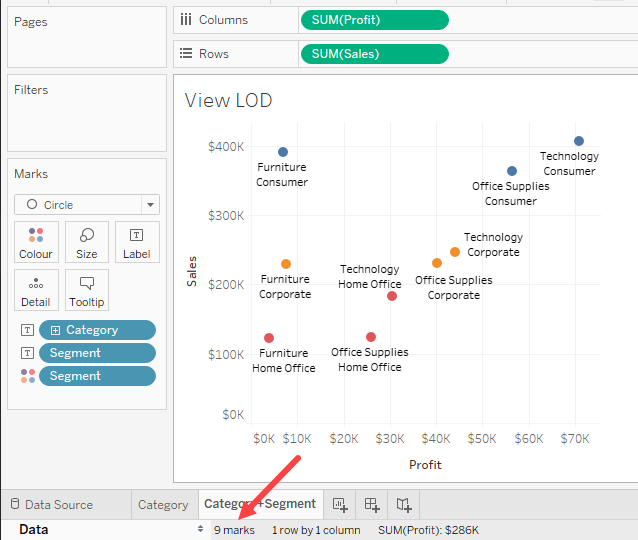Select the SUM(Sales) pill on Rows
This screenshot has height=540, width=638.
[374, 54]
